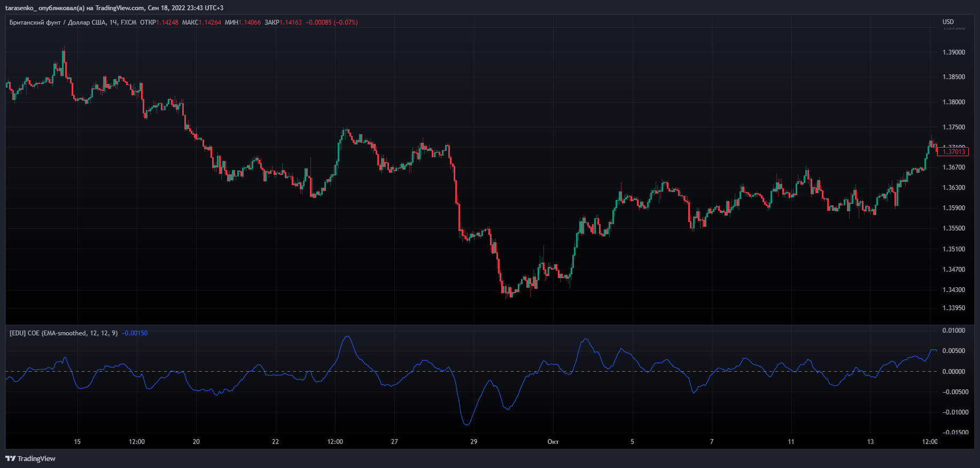Click the TradingView logo at bottom left
980x468 pixels.
point(30,458)
